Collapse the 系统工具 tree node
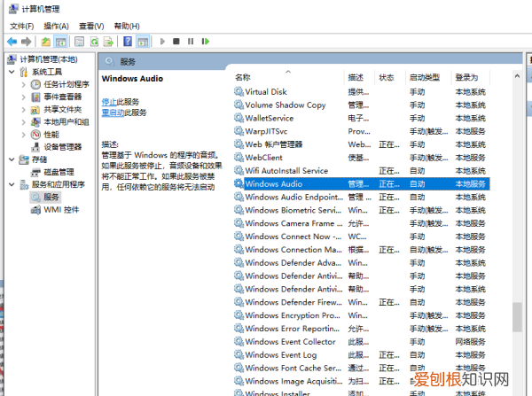The width and height of the screenshot is (532, 396). point(12,72)
